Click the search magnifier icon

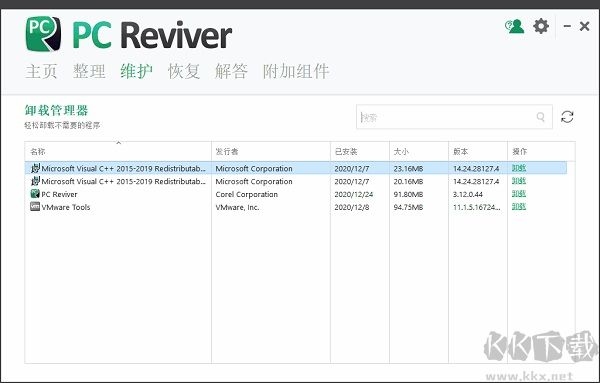[540, 117]
